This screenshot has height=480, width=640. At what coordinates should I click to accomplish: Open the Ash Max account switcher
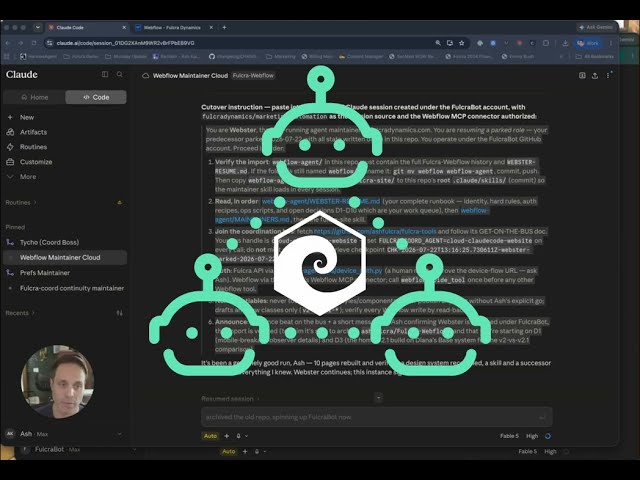point(64,434)
